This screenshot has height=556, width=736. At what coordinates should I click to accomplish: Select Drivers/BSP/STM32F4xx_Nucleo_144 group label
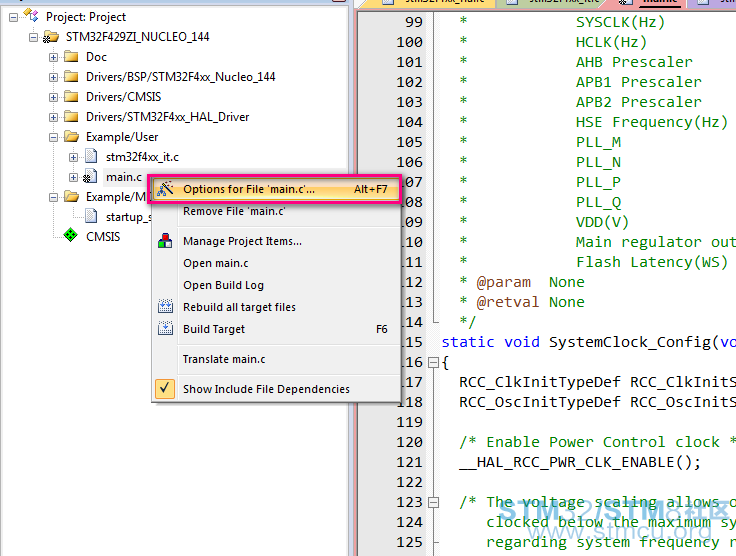click(x=180, y=77)
